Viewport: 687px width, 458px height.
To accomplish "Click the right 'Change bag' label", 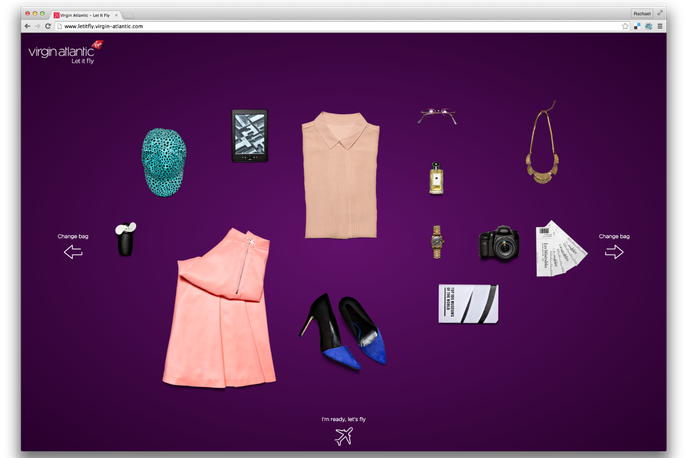I will click(614, 236).
